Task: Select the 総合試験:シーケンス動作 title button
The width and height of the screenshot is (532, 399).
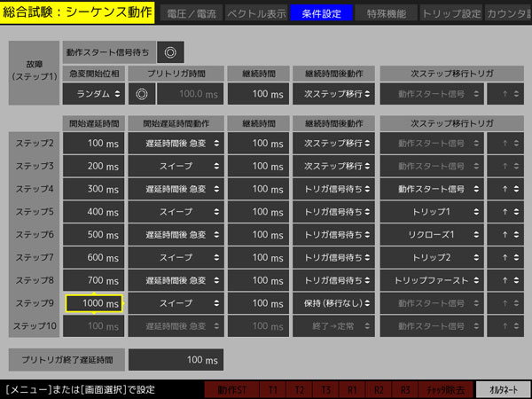Action: [78, 12]
